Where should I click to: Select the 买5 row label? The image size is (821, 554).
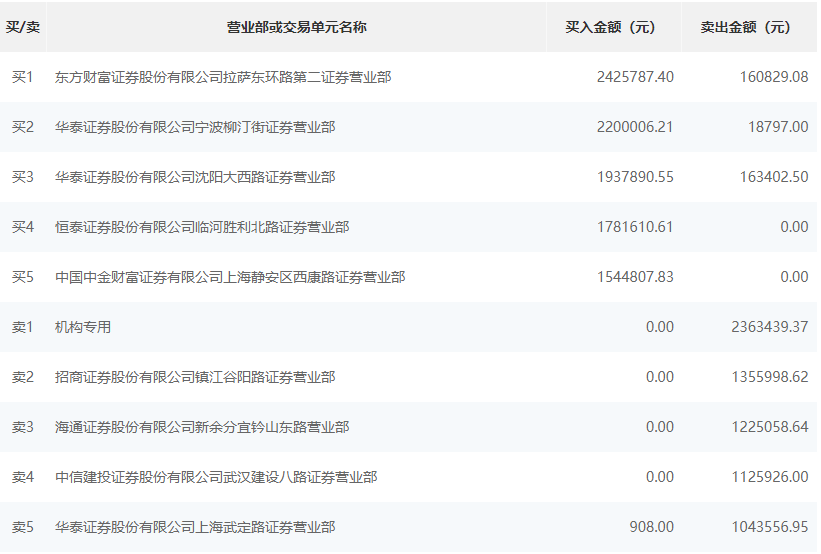23,277
